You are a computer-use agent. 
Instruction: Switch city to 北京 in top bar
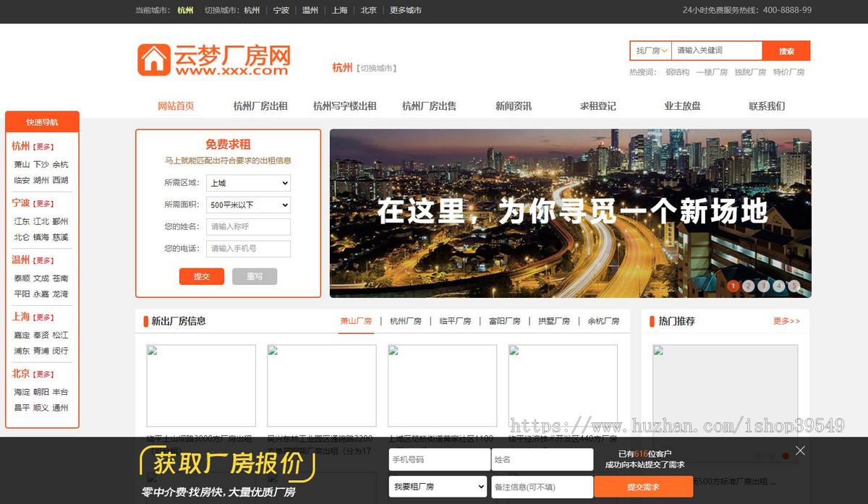tap(369, 10)
